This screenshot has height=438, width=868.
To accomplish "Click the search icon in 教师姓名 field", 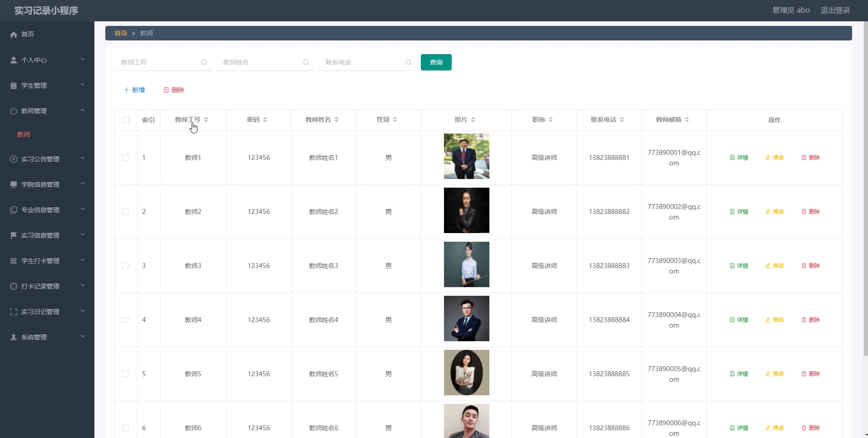I will pos(306,62).
